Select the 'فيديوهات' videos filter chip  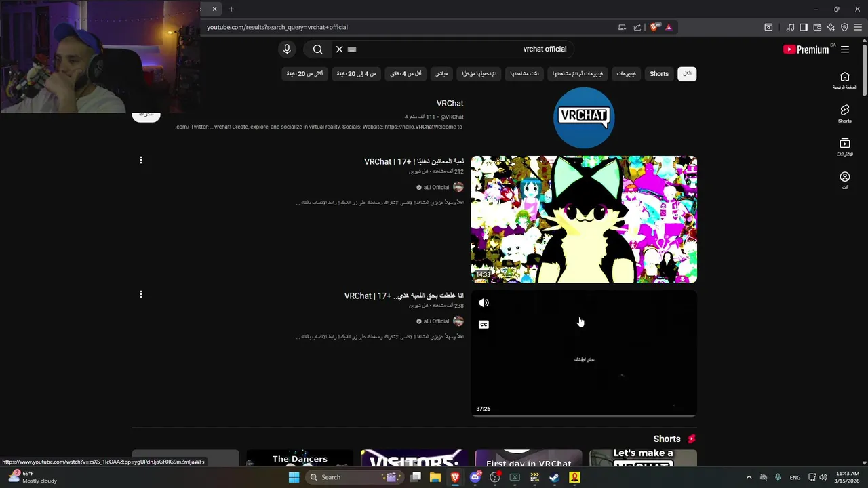[627, 74]
